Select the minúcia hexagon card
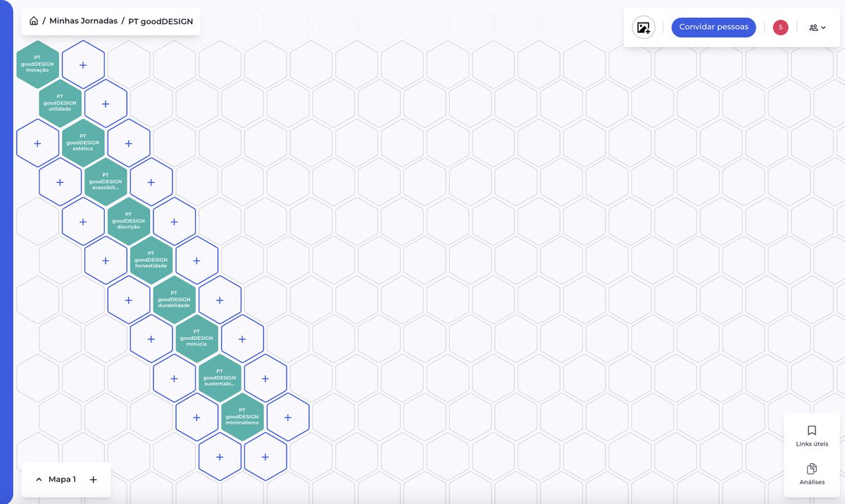This screenshot has width=845, height=504. [196, 339]
